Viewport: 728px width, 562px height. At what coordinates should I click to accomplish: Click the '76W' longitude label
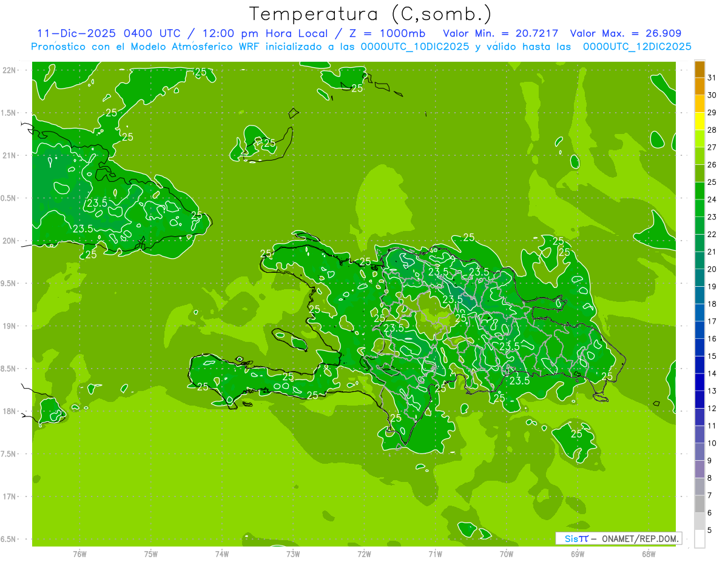(x=79, y=554)
